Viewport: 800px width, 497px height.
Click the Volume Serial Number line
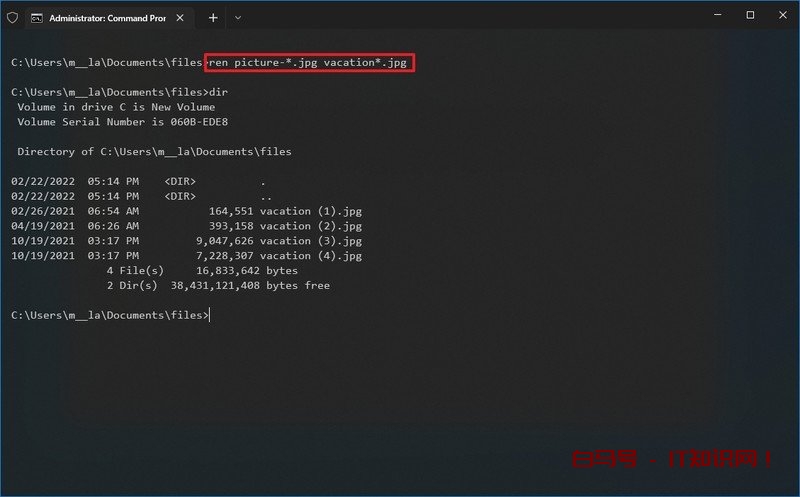point(123,122)
